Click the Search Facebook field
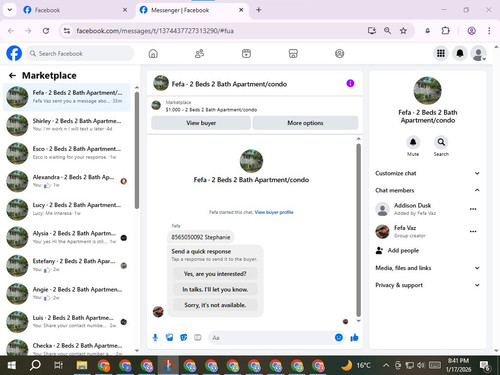Viewport: 500px width, 375px height. click(80, 53)
